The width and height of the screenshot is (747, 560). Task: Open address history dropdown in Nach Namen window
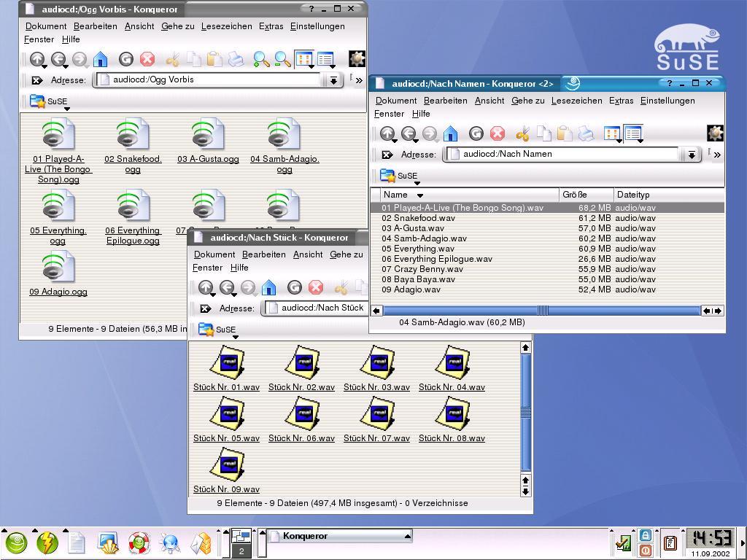(692, 155)
